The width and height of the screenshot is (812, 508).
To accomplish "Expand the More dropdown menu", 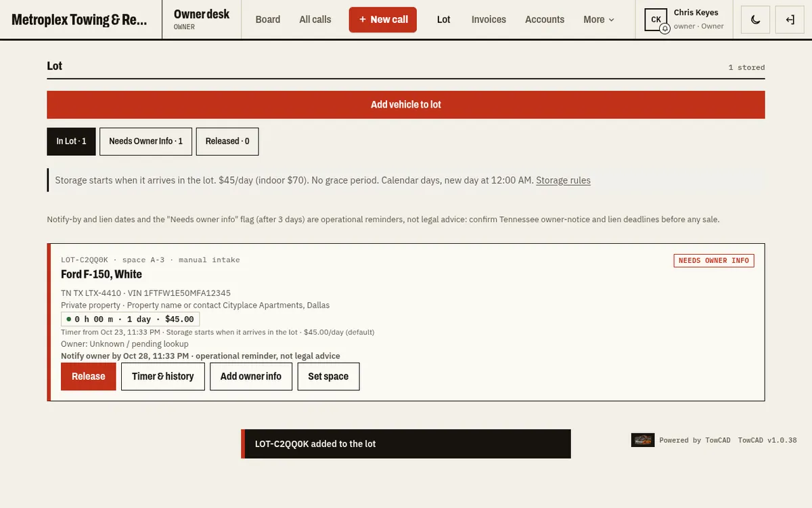I will point(599,20).
